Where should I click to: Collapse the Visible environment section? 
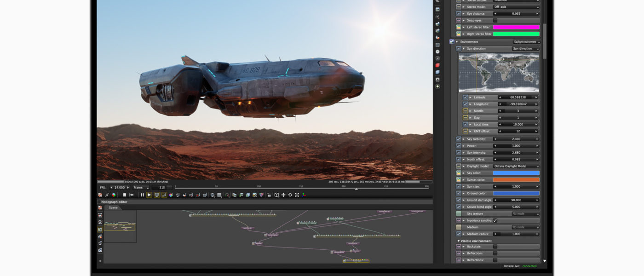point(459,241)
